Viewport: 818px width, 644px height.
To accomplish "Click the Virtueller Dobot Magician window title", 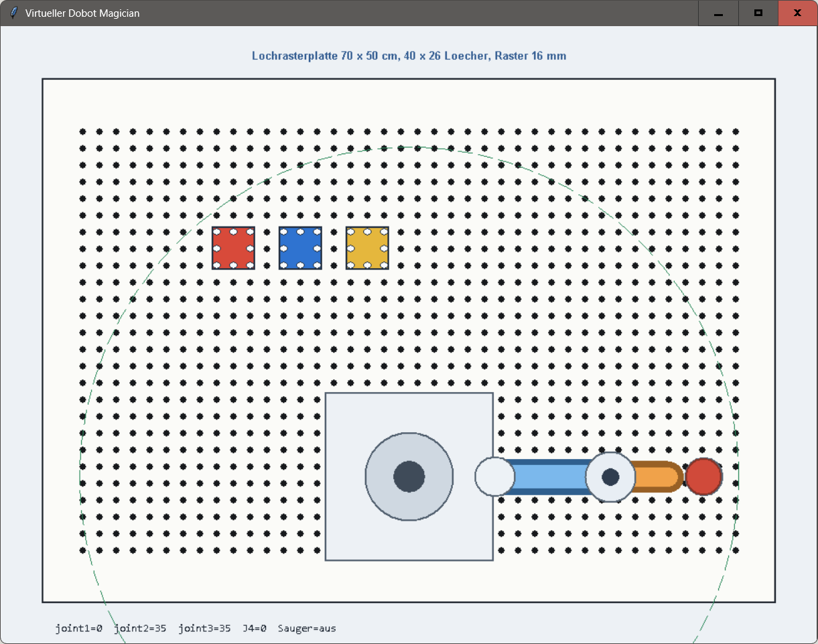I will click(x=82, y=13).
